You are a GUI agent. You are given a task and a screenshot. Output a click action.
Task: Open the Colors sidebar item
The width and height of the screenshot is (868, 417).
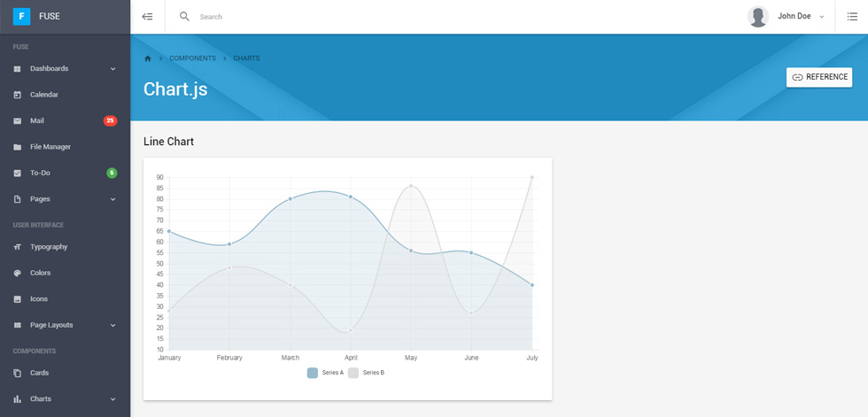[65, 273]
